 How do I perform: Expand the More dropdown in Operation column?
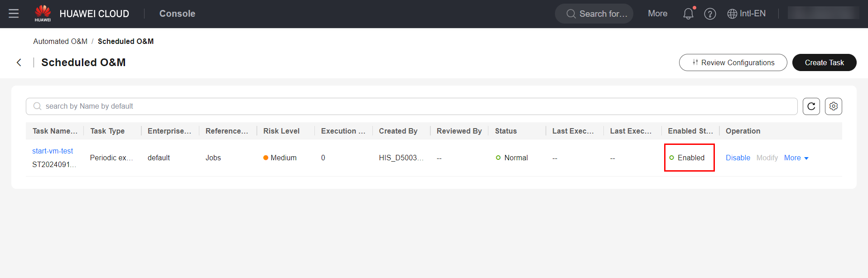tap(796, 158)
